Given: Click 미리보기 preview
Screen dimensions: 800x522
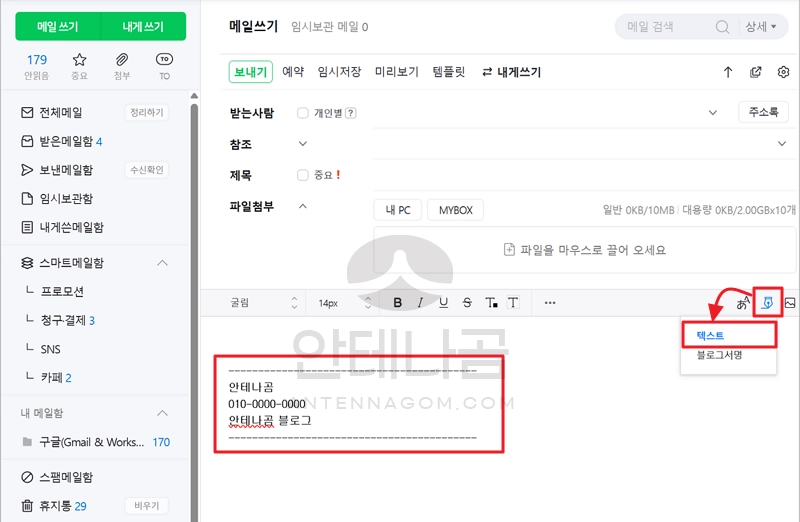Looking at the screenshot, I should [396, 72].
